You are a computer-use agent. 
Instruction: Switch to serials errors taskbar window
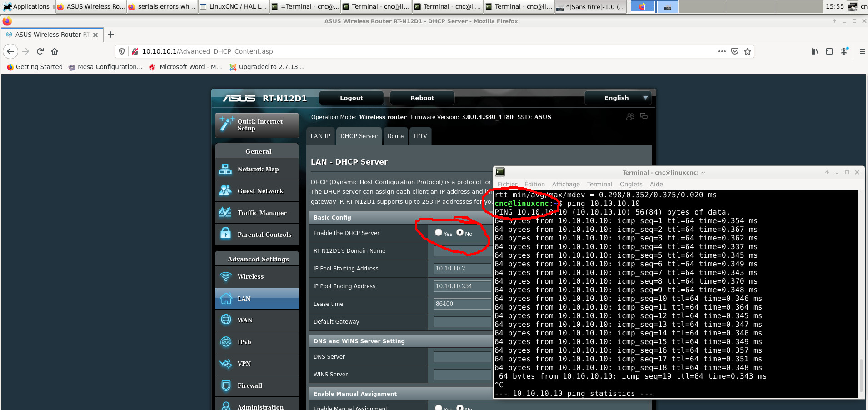[x=162, y=6]
